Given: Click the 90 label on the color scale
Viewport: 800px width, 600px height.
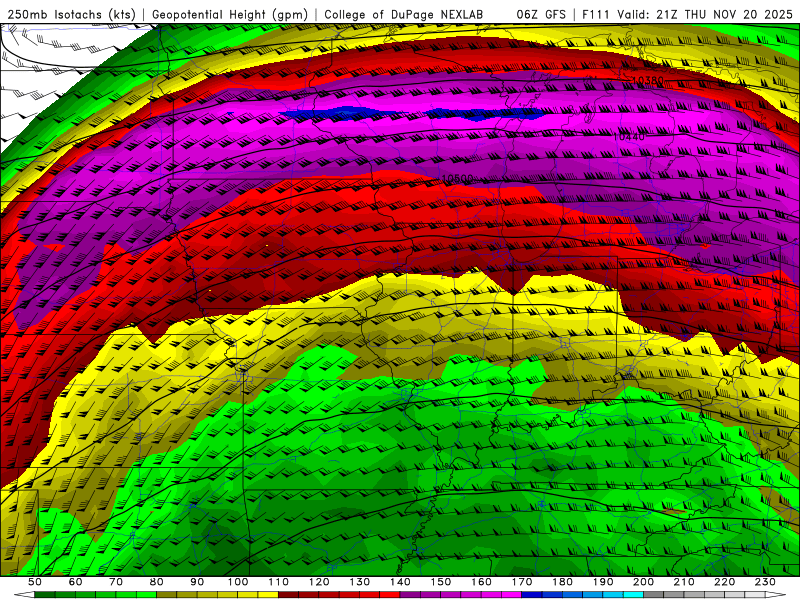Looking at the screenshot, I should pos(197,582).
